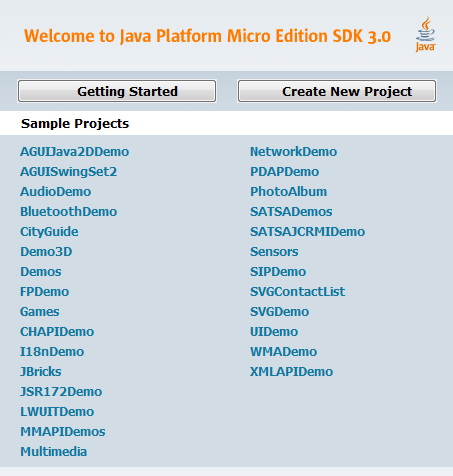Open the LWUITDemo sample project
Viewport: 453px width, 476px height.
point(57,412)
